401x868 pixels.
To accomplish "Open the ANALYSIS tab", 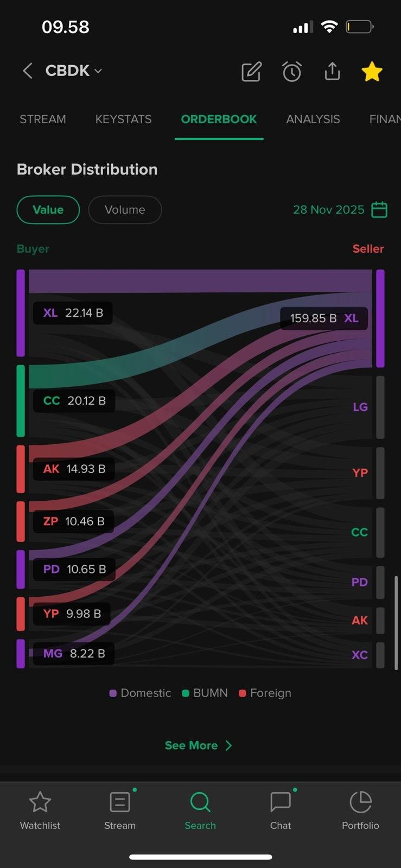I will [313, 119].
